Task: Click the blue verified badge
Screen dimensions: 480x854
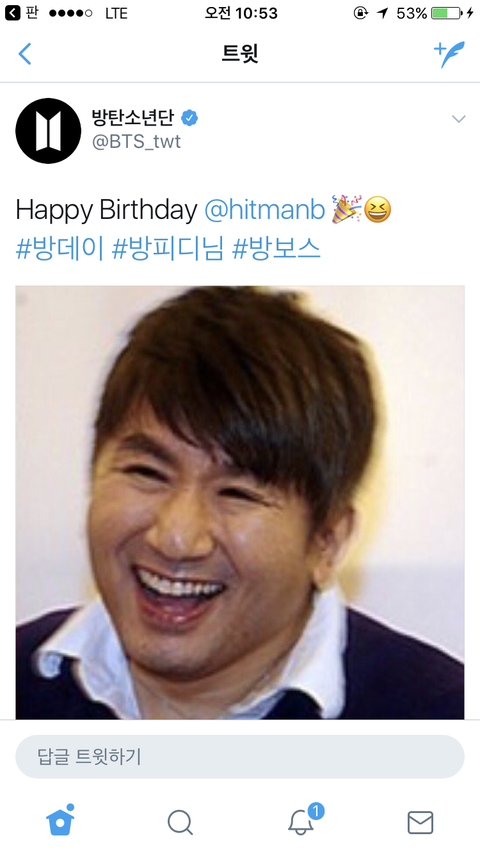Action: coord(190,118)
